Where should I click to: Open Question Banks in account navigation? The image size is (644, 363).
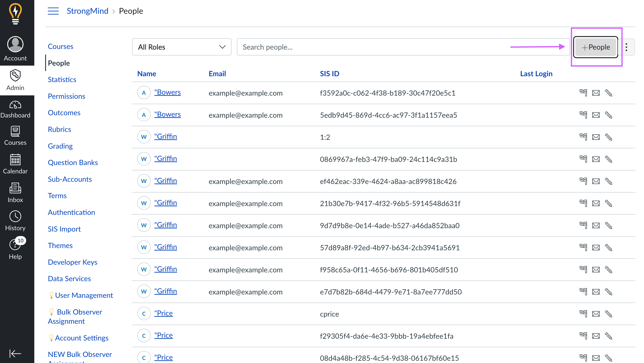73,162
